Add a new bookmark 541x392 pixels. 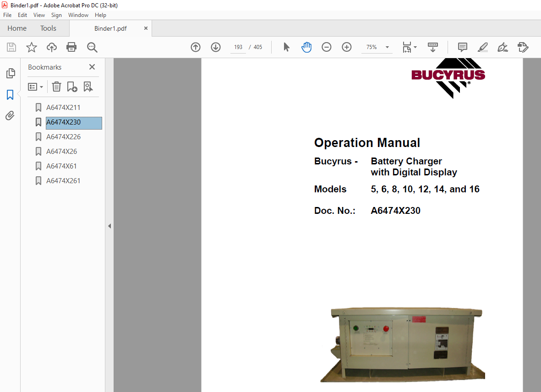point(72,87)
